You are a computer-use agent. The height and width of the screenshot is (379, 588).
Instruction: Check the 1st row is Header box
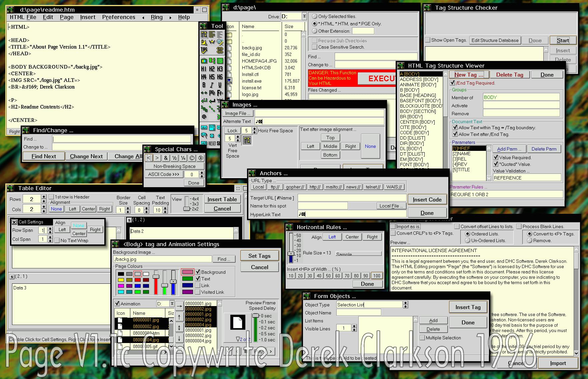pyautogui.click(x=51, y=197)
